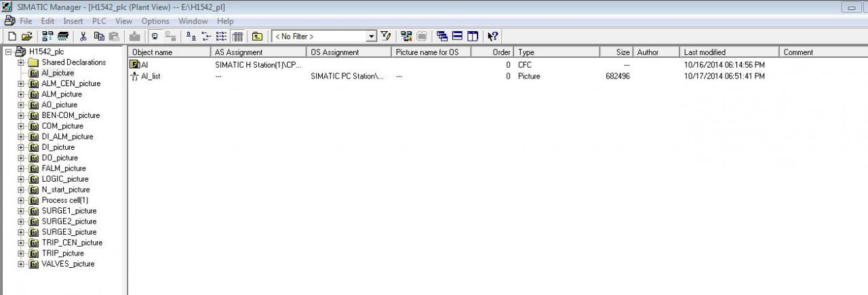The width and height of the screenshot is (868, 295).
Task: Click the Configure Network icon
Action: tap(406, 36)
